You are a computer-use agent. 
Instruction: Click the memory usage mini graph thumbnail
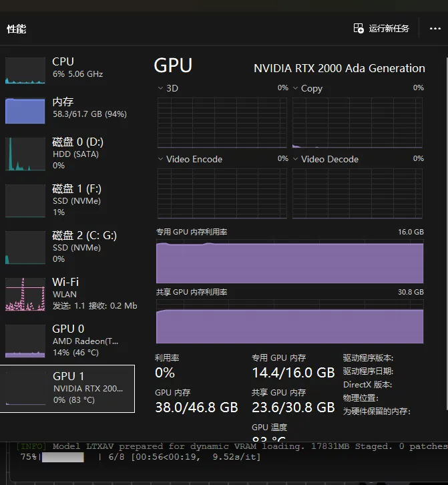pyautogui.click(x=25, y=111)
